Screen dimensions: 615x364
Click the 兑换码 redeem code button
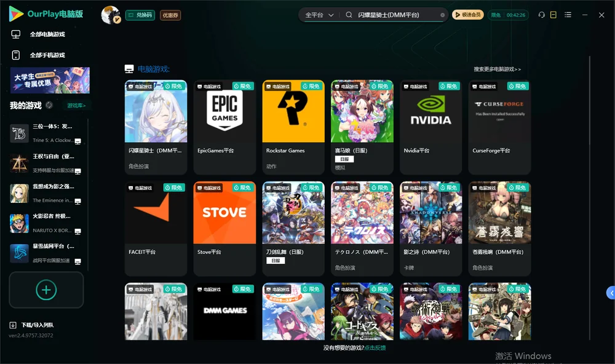click(140, 15)
